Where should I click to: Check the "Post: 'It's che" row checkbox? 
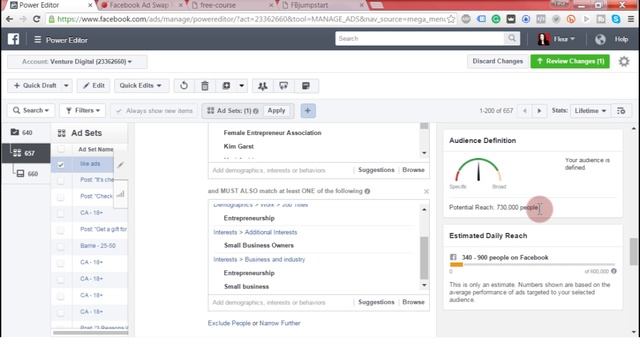pos(60,180)
